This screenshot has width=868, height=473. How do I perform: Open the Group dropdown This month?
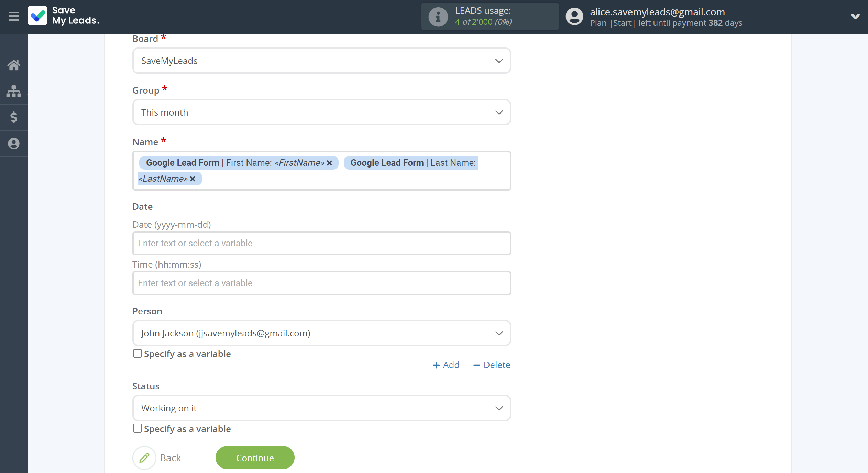point(321,112)
